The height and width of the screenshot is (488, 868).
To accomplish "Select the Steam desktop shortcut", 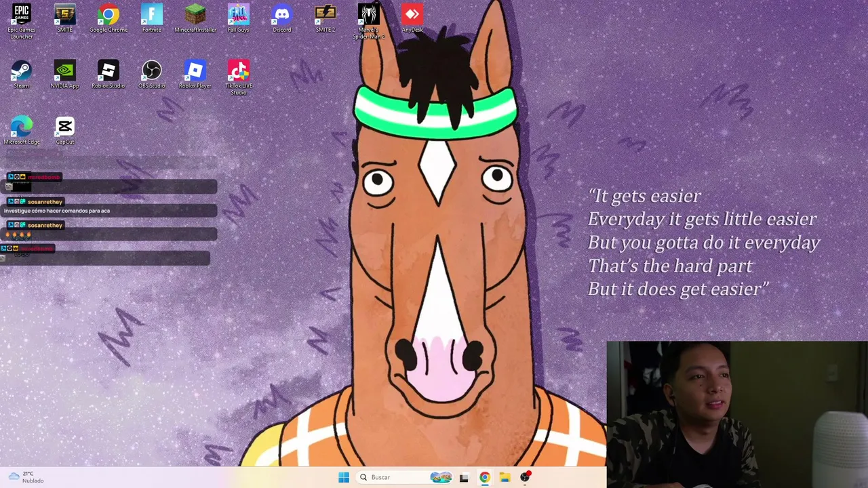I will pos(22,75).
